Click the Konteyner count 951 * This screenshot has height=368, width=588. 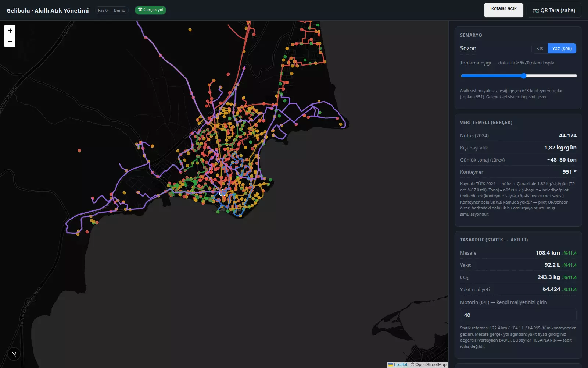pos(570,172)
